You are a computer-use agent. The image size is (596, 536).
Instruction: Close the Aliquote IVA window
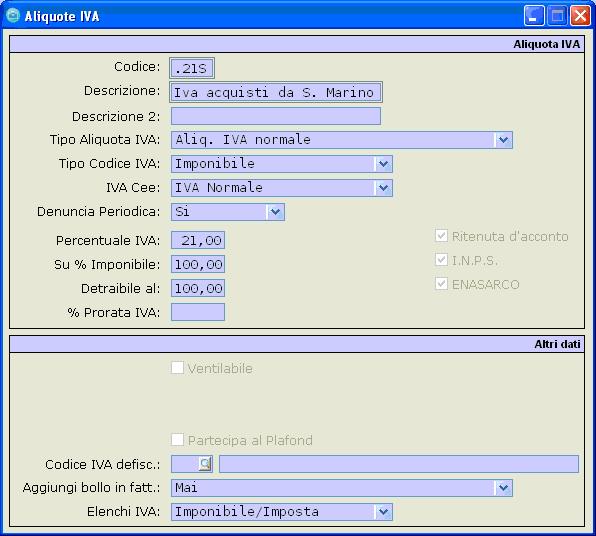(x=580, y=16)
